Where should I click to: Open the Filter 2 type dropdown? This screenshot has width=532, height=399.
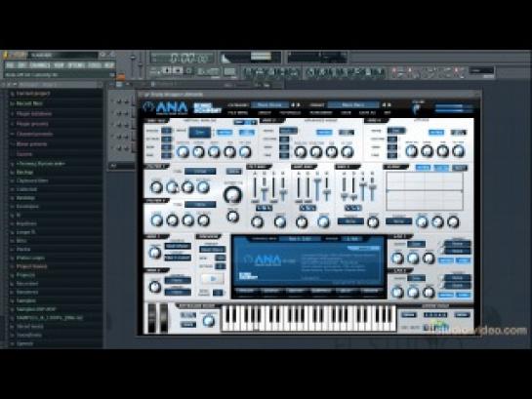(200, 205)
